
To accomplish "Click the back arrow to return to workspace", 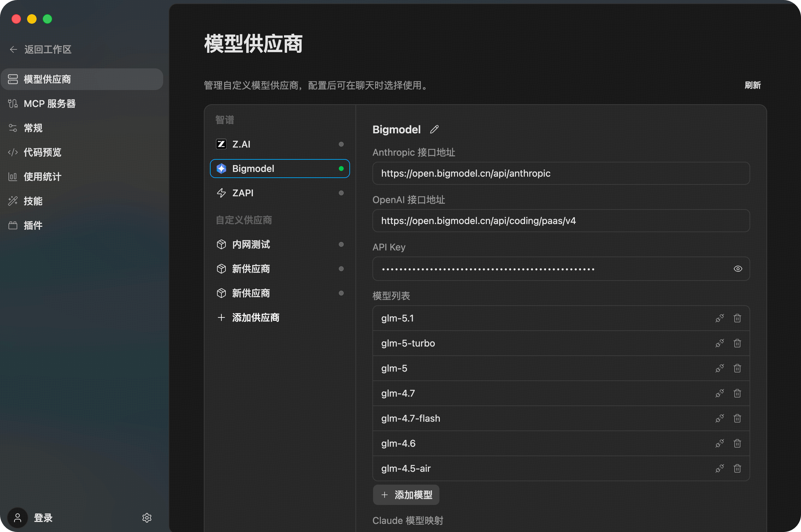I will [x=14, y=49].
